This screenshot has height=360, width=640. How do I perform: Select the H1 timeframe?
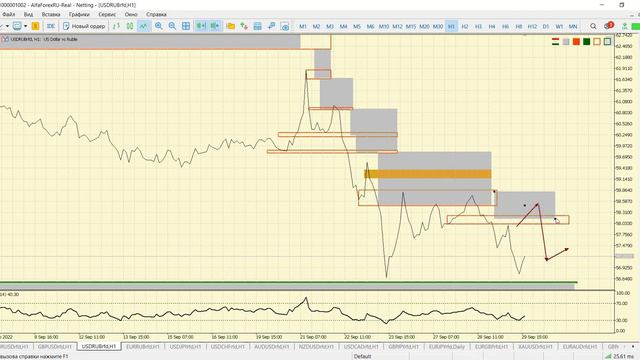[x=451, y=26]
